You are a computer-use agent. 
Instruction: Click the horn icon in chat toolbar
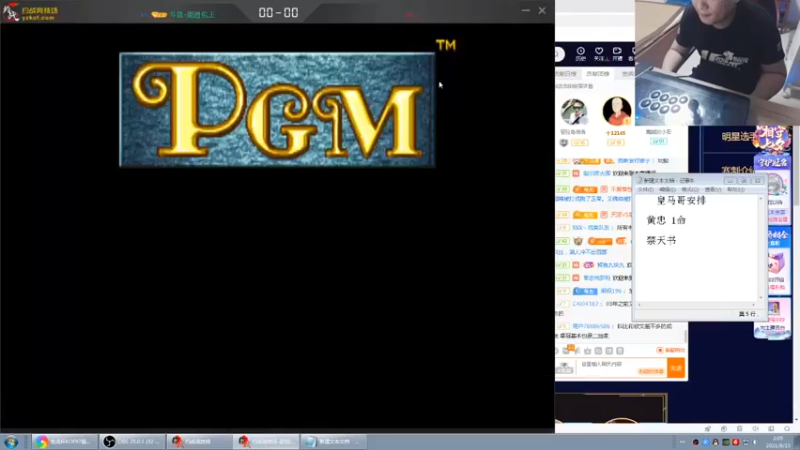tap(578, 351)
